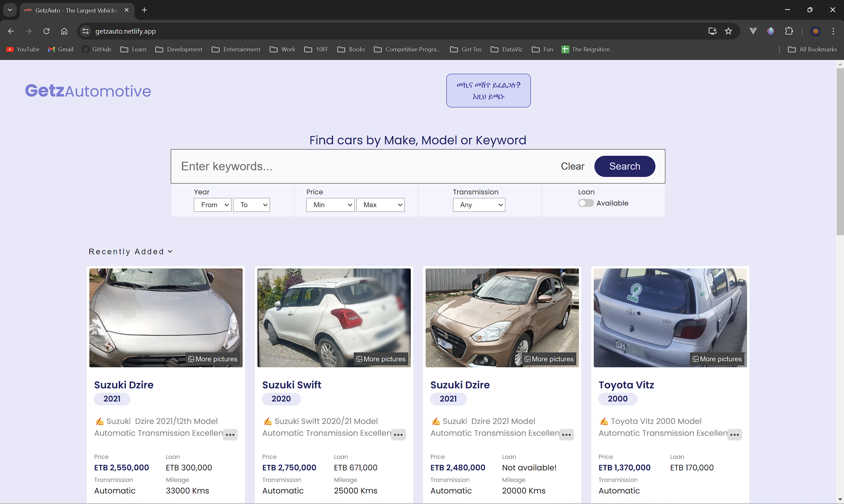Image resolution: width=844 pixels, height=504 pixels.
Task: Open the Learn bookmarks folder
Action: (133, 50)
